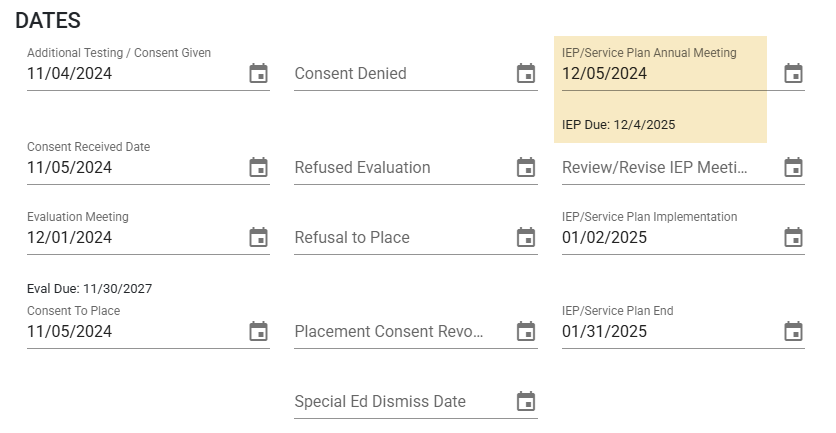This screenshot has height=433, width=836.
Task: Open calendar picker for Refusal to Place
Action: point(526,237)
